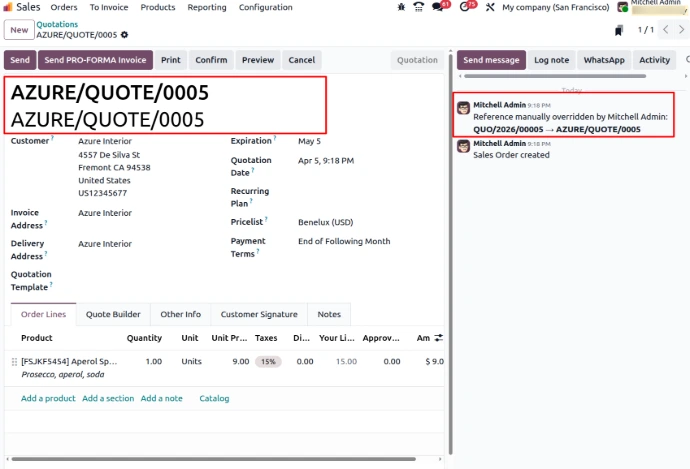Click the wrench tools icon
This screenshot has width=690, height=469.
coord(490,7)
